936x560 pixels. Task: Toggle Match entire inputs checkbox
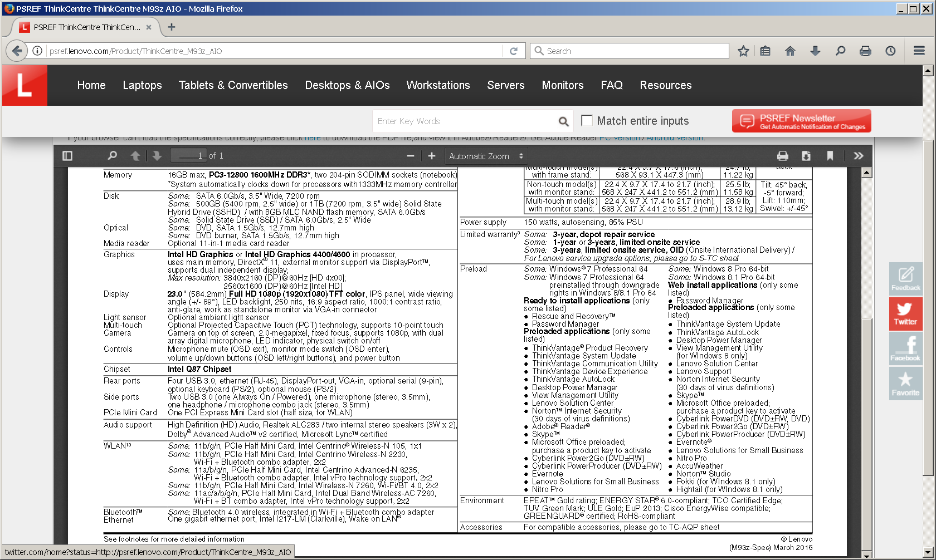coord(587,120)
